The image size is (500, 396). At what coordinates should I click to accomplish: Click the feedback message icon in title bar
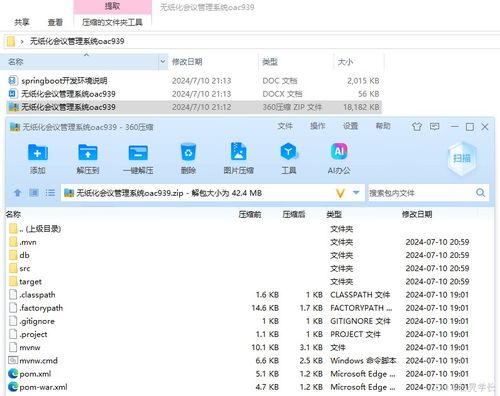click(x=434, y=127)
